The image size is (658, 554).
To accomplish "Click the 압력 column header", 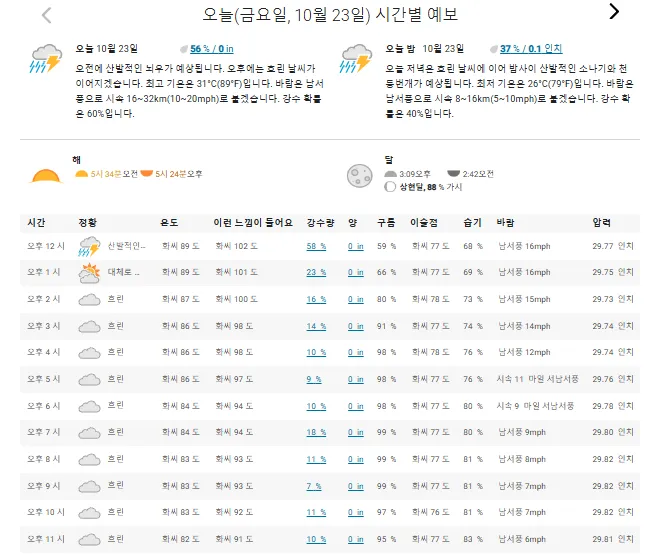I will [x=601, y=222].
